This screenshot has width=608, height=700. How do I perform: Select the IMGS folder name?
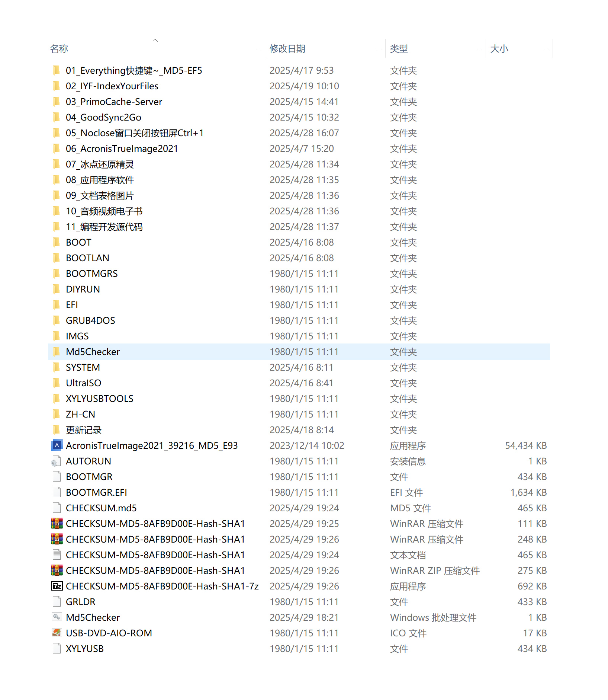pos(77,336)
